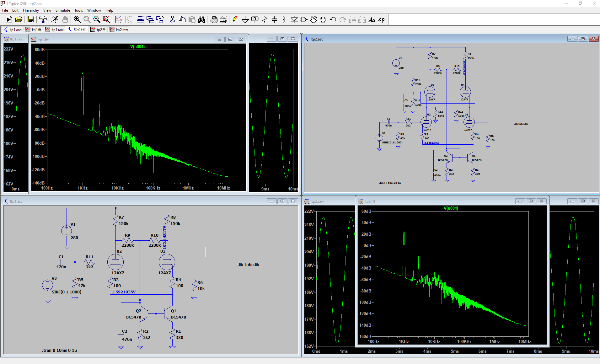
Task: Switch to the ltp1.fft tab
Action: [x=34, y=29]
